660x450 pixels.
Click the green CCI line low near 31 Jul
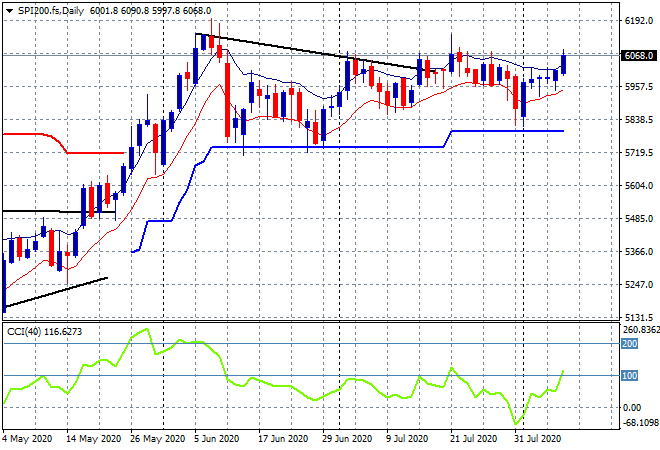coord(515,423)
